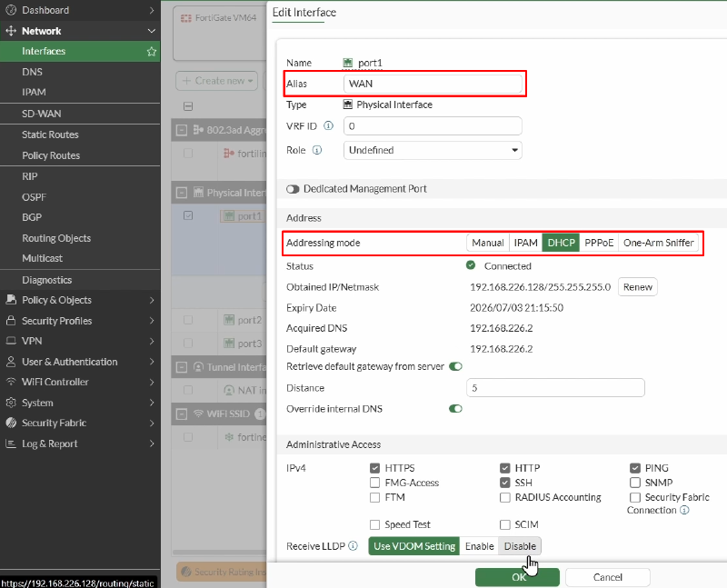Screen dimensions: 727x588
Task: Click the VRF ID info icon
Action: pos(328,125)
